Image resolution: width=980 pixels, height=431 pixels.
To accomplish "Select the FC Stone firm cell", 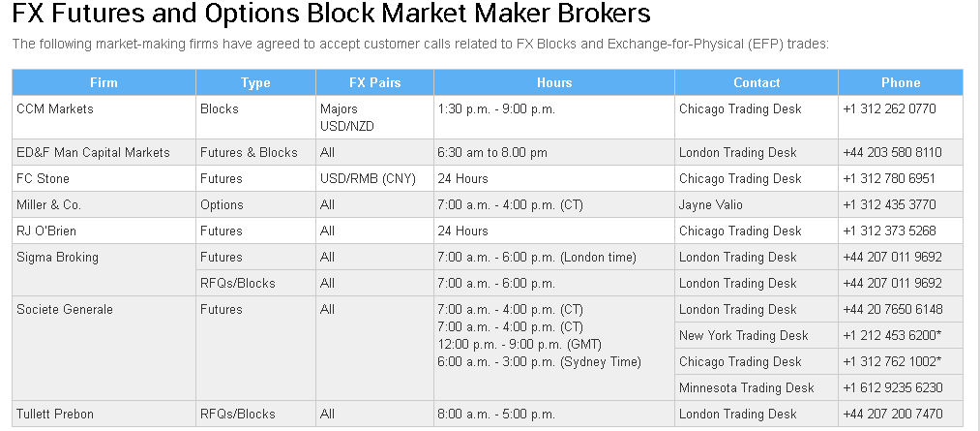I will point(44,179).
